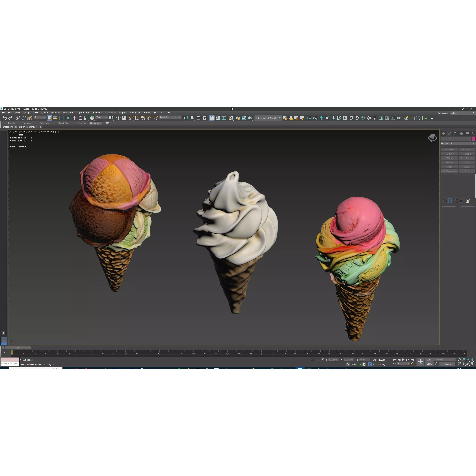The height and width of the screenshot is (476, 476).
Task: Activate the Select and Rotate tool
Action: tap(80, 118)
